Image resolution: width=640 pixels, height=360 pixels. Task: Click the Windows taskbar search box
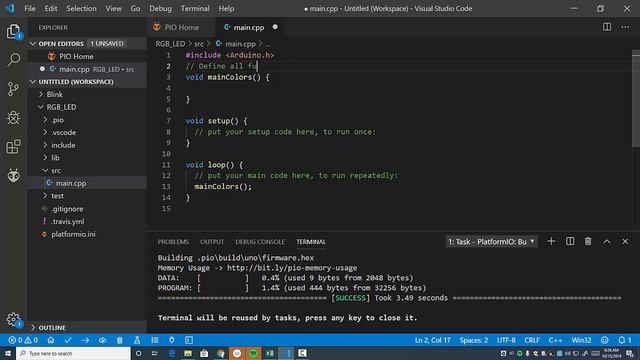coord(73,353)
